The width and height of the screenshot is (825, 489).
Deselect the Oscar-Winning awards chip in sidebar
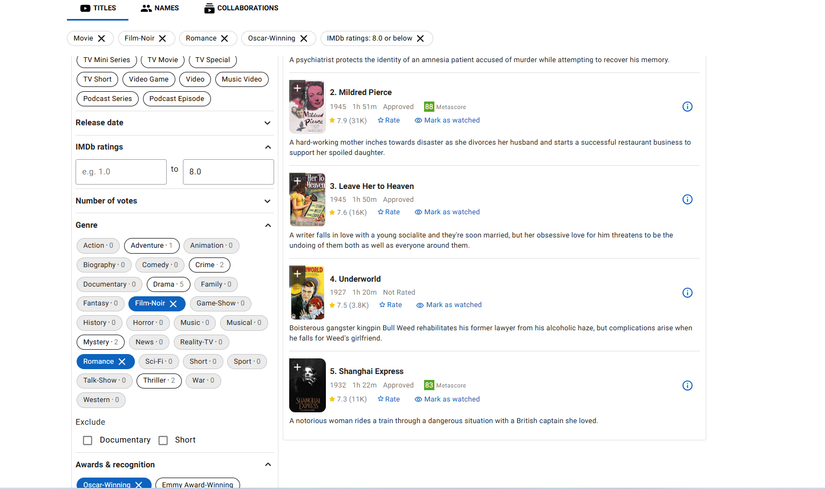click(114, 484)
